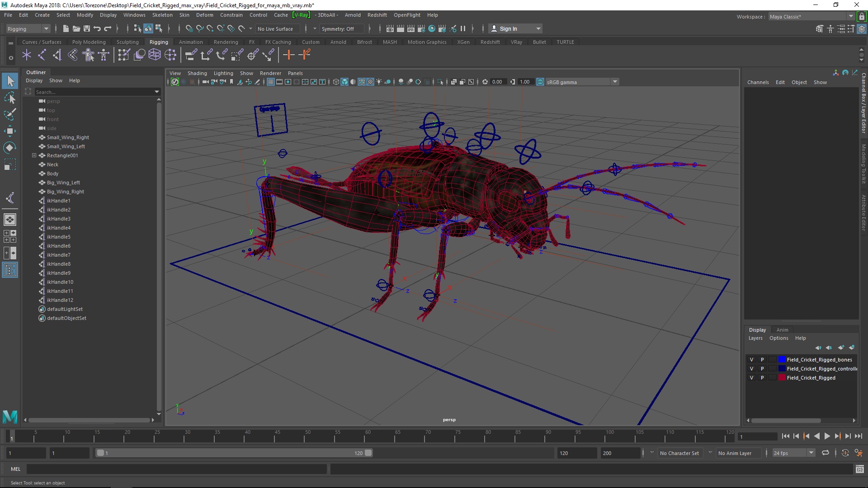
Task: Open the Workspace Maya Classic dropdown
Action: (x=811, y=17)
